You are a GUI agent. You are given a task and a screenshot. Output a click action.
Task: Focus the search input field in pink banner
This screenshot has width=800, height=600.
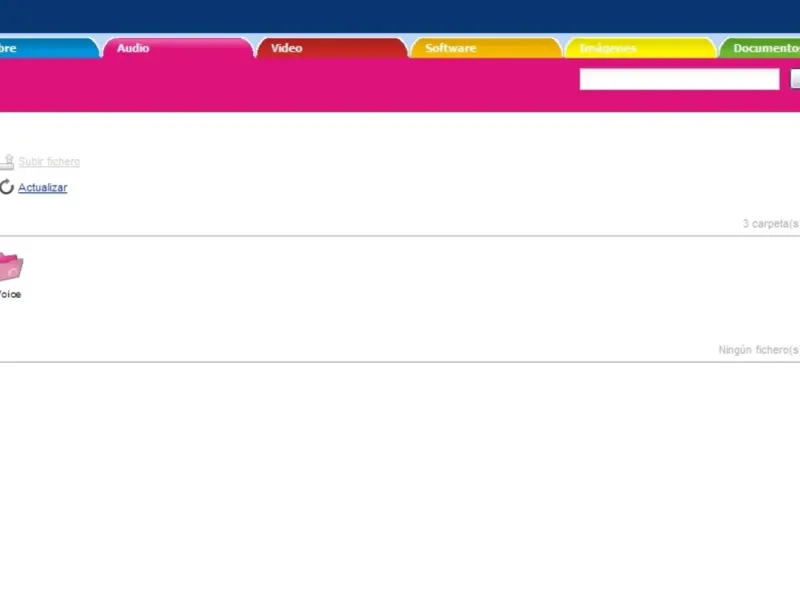[x=679, y=79]
